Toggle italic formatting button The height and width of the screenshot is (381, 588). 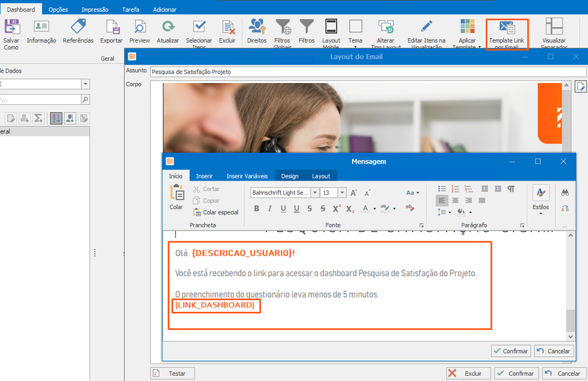(270, 208)
